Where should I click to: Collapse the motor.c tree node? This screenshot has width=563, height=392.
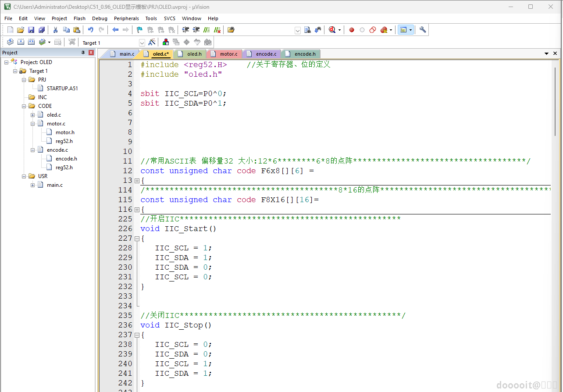pos(33,124)
